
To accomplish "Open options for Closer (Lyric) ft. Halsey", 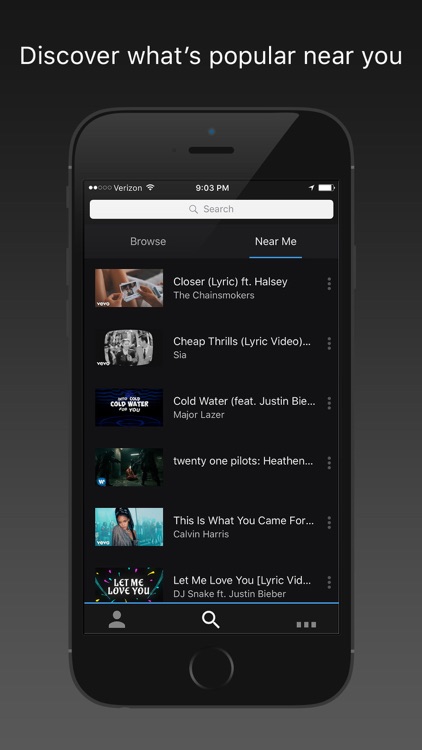I will [329, 284].
